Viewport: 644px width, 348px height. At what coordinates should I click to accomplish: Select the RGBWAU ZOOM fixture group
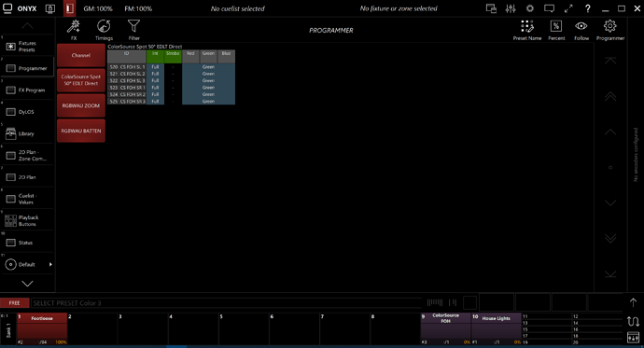click(81, 105)
